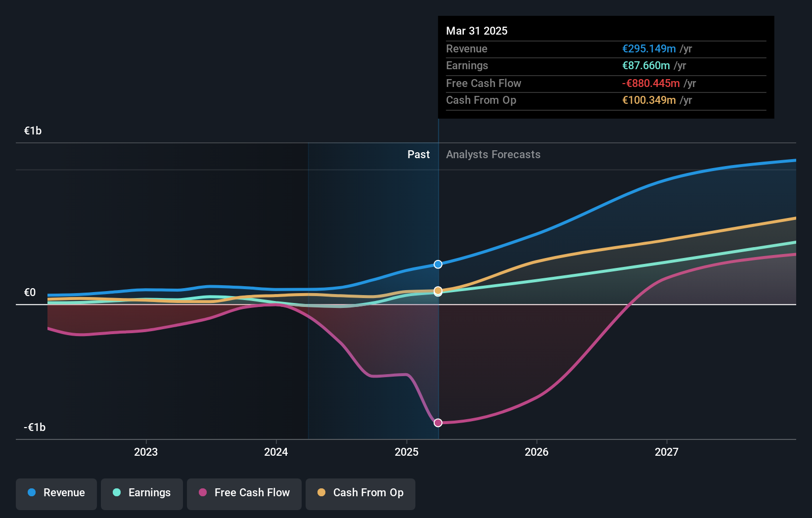Click the 2025 label on the x-axis
This screenshot has width=812, height=518.
tap(406, 451)
